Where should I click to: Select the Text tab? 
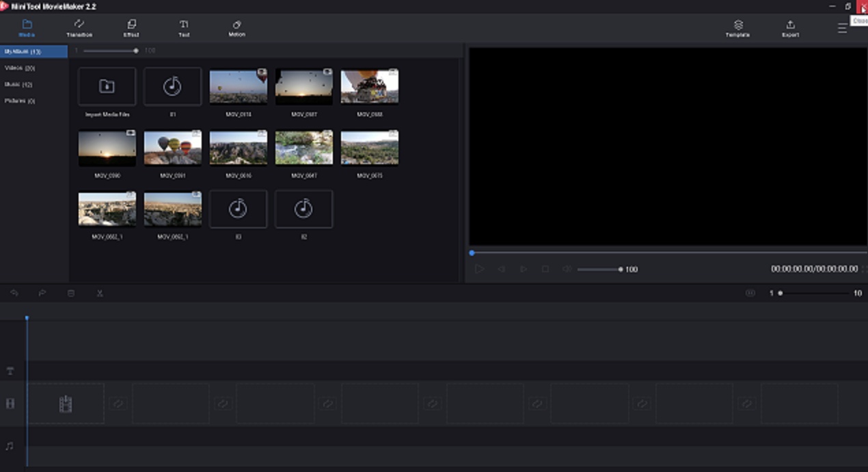(x=184, y=28)
